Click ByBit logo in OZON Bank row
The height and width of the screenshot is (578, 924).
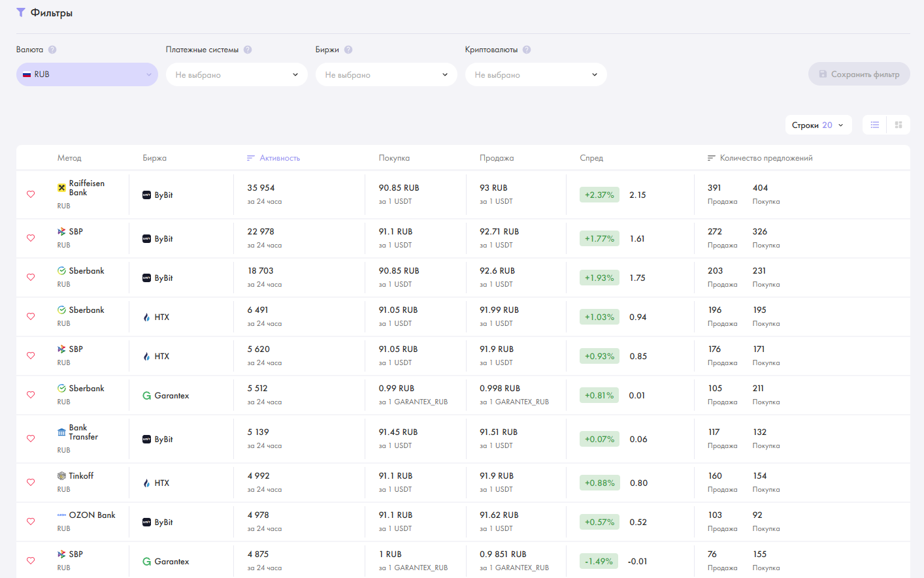click(x=147, y=522)
